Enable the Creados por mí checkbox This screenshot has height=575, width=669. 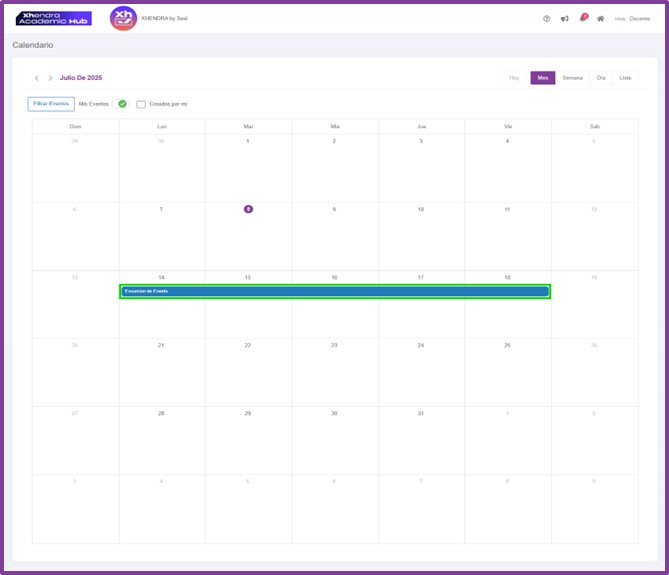(141, 104)
